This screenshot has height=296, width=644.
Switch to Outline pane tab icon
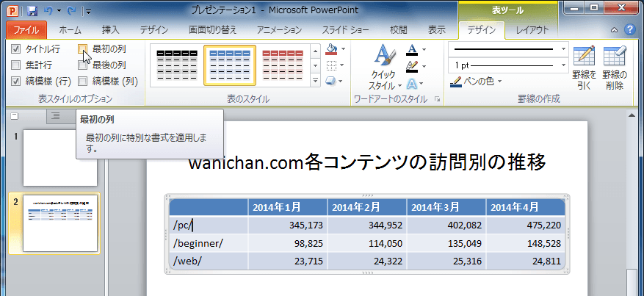(x=57, y=116)
